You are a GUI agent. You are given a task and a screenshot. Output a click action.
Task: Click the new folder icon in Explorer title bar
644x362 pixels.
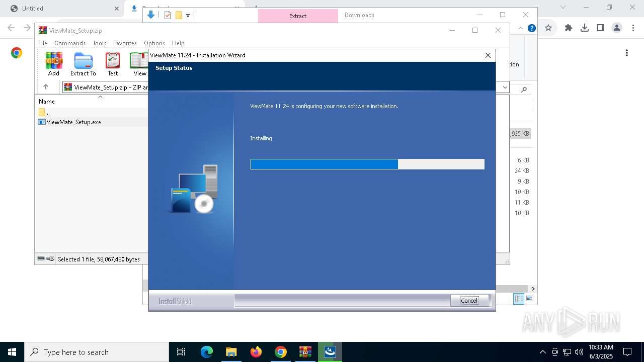[179, 15]
